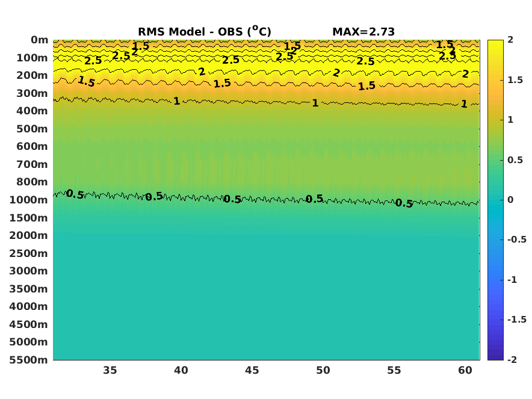This screenshot has width=532, height=399.
Task: Click the "5500m" depth tick label
Action: click(x=28, y=360)
